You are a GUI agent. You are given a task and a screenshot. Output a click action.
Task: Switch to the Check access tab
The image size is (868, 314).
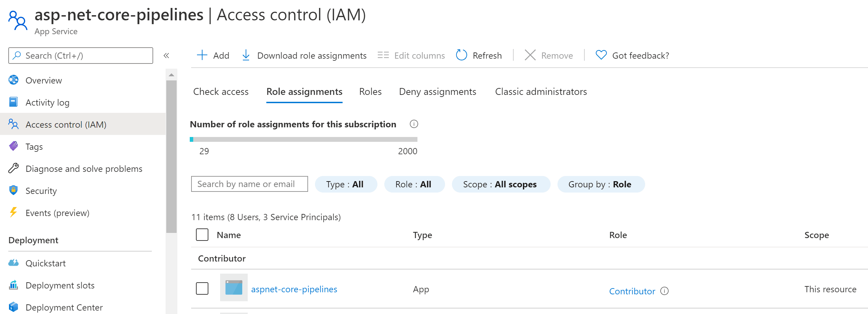tap(221, 92)
